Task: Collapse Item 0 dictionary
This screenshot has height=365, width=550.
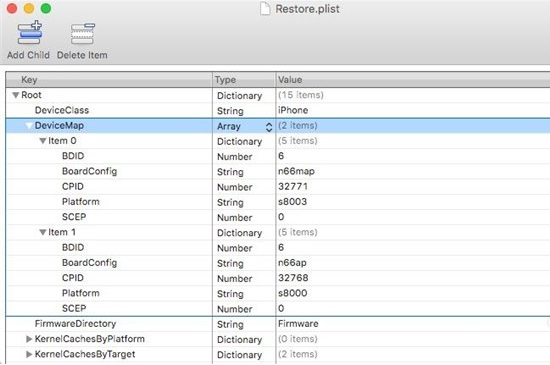Action: (x=43, y=141)
